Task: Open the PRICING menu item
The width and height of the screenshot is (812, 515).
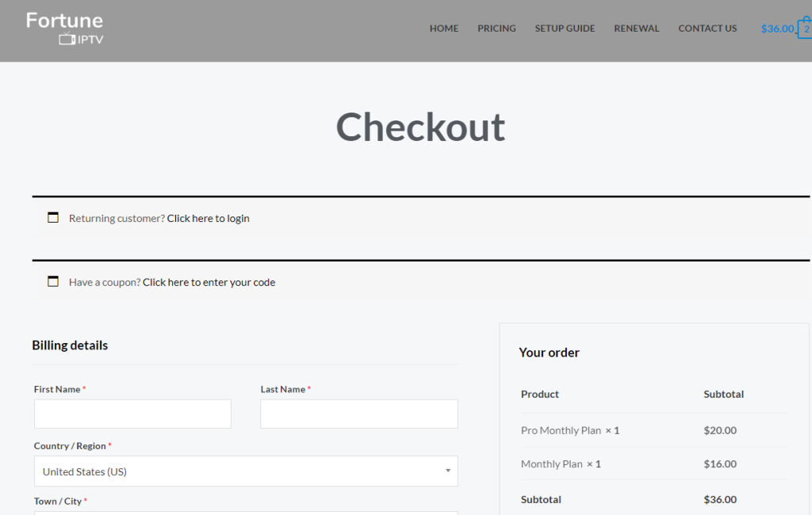Action: (496, 29)
